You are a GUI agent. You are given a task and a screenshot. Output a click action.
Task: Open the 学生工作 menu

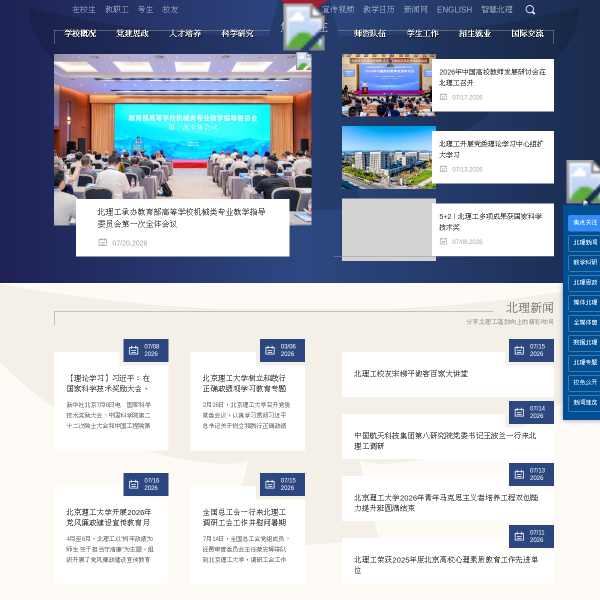click(x=422, y=34)
